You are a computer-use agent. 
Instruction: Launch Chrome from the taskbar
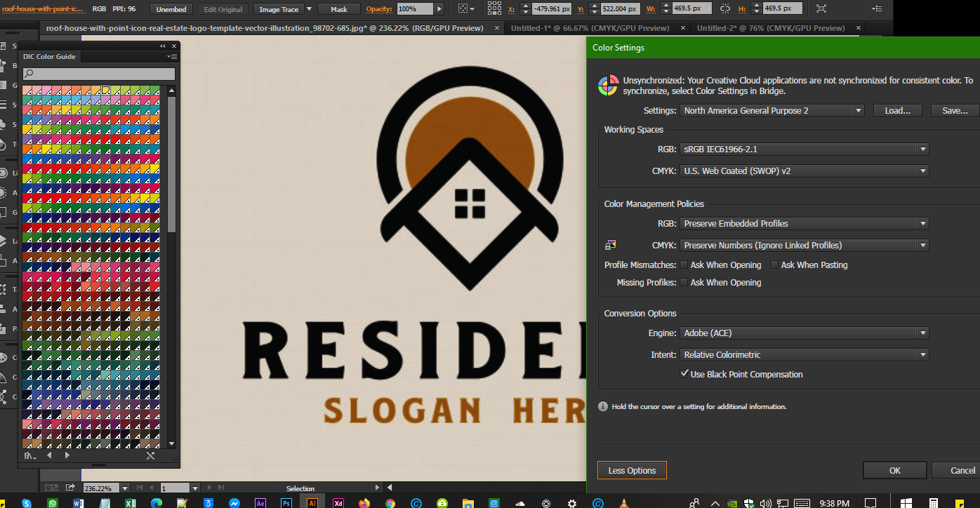pos(390,502)
